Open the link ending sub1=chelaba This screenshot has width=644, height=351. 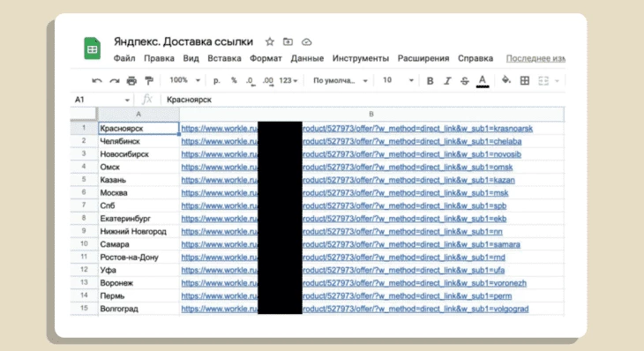tap(351, 141)
